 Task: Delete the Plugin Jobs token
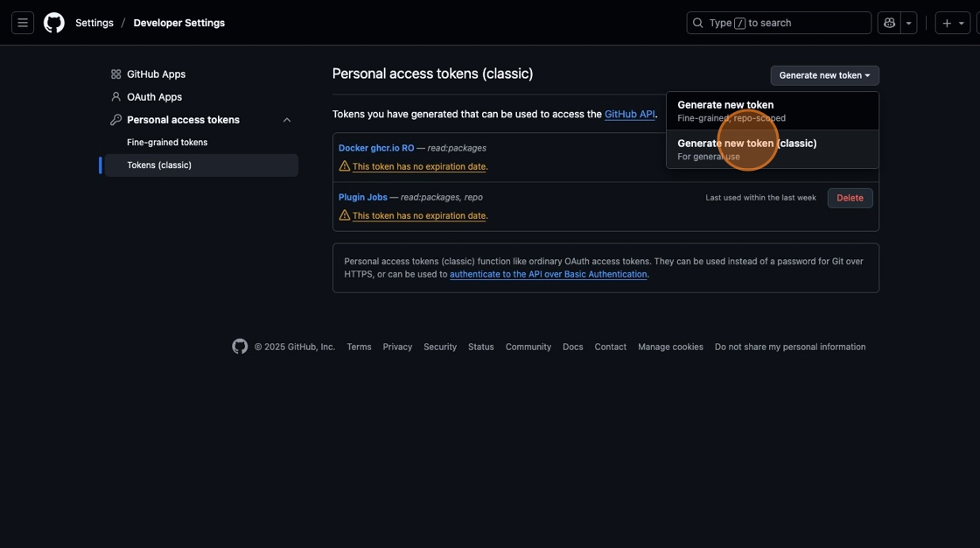coord(850,198)
